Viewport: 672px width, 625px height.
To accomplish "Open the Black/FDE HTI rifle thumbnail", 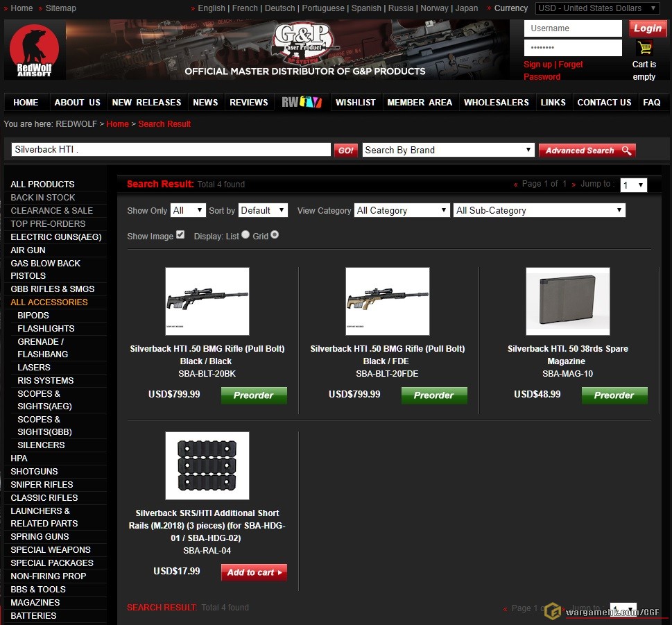I will [387, 301].
